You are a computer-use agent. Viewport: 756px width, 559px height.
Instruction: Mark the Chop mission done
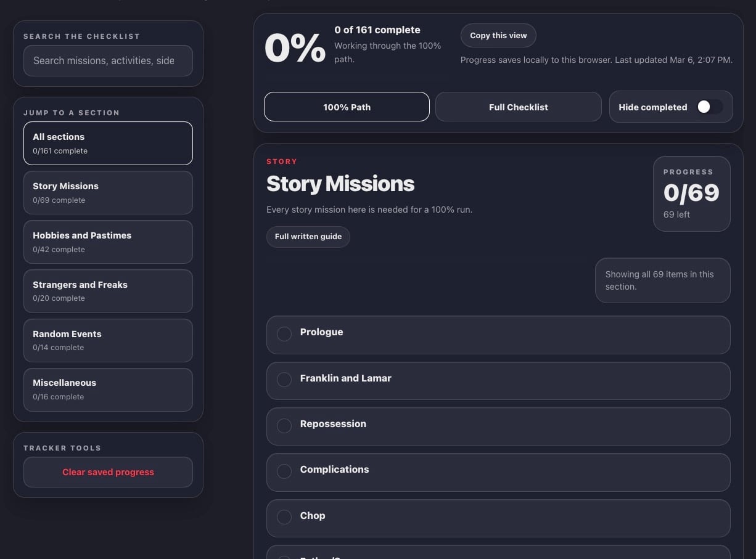(284, 517)
